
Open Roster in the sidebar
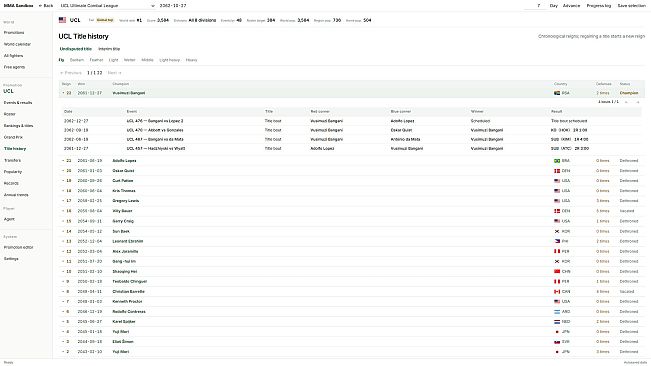tap(10, 114)
